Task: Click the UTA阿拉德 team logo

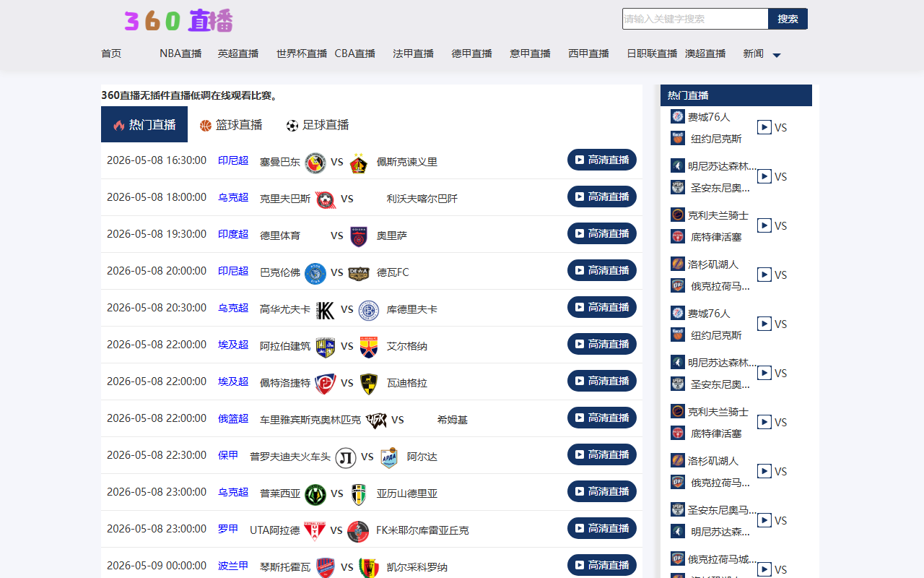Action: point(315,532)
